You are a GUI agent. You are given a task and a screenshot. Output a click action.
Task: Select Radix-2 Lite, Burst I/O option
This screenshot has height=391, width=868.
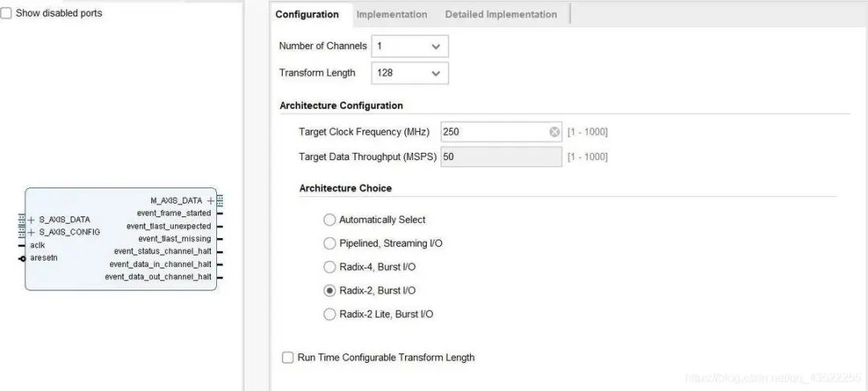(x=330, y=315)
